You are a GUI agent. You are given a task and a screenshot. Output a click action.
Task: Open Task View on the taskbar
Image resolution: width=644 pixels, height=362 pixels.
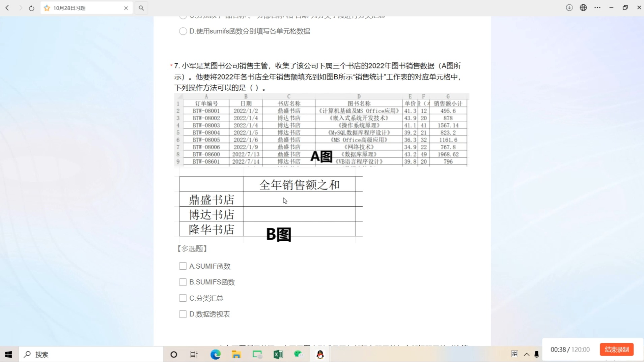194,354
